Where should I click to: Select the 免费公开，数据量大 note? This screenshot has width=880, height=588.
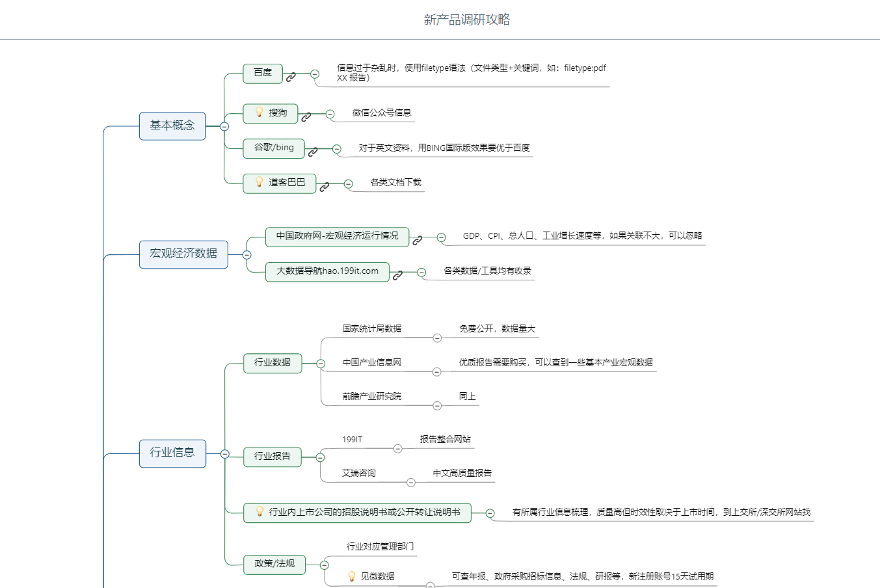coord(498,328)
